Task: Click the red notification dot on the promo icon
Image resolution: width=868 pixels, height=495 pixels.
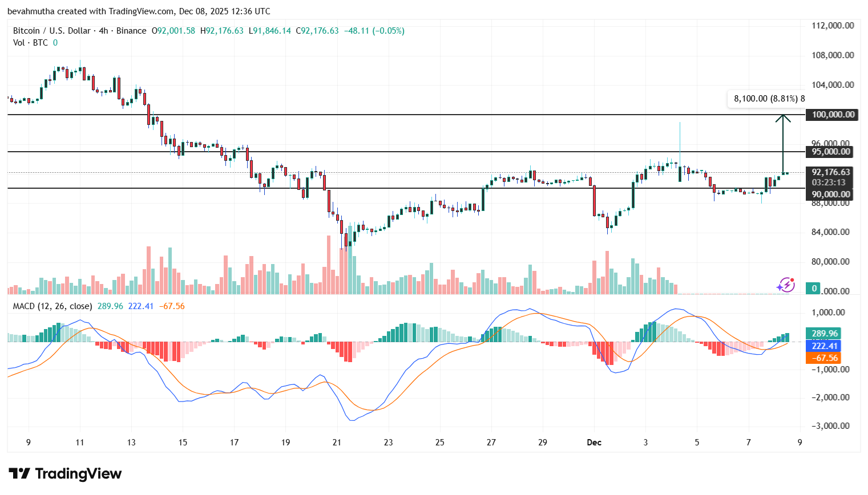Action: click(x=792, y=279)
